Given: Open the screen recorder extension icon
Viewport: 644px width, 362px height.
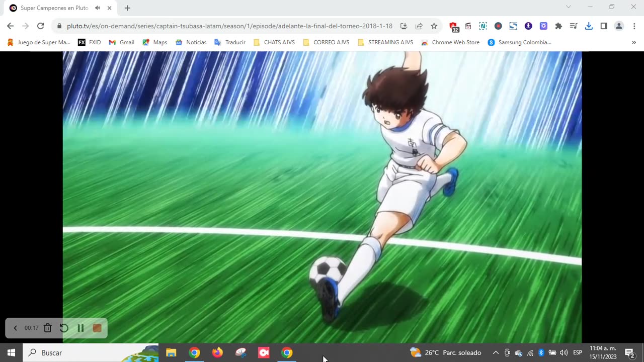Looking at the screenshot, I should (498, 26).
